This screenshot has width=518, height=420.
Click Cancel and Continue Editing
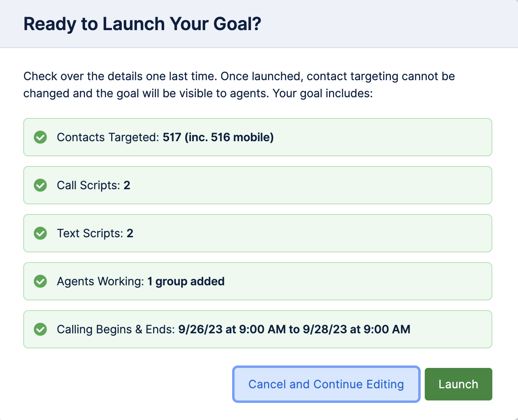click(326, 384)
